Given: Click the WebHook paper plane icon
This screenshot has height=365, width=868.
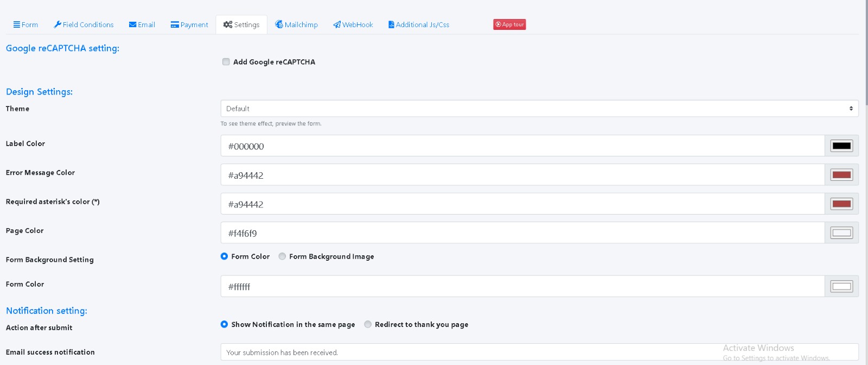Looking at the screenshot, I should click(337, 24).
